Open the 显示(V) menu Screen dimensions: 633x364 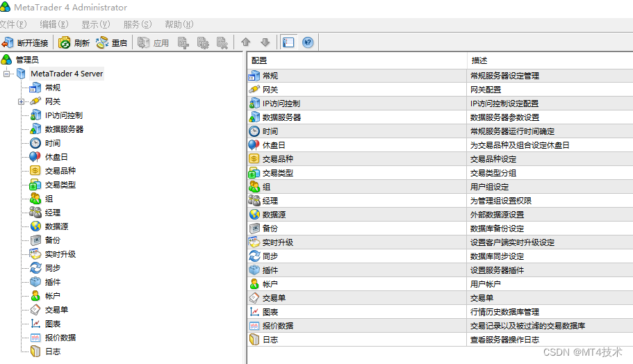click(x=96, y=24)
